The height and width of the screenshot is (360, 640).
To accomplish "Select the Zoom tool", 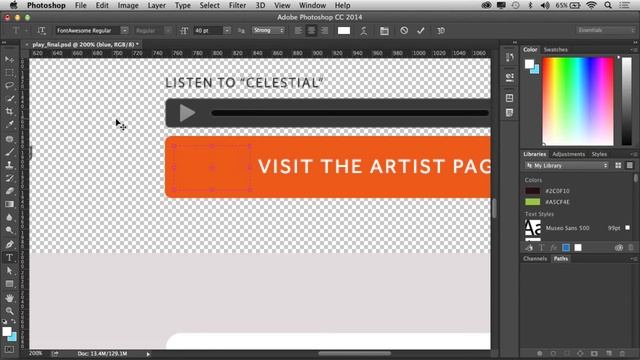I will (9, 311).
